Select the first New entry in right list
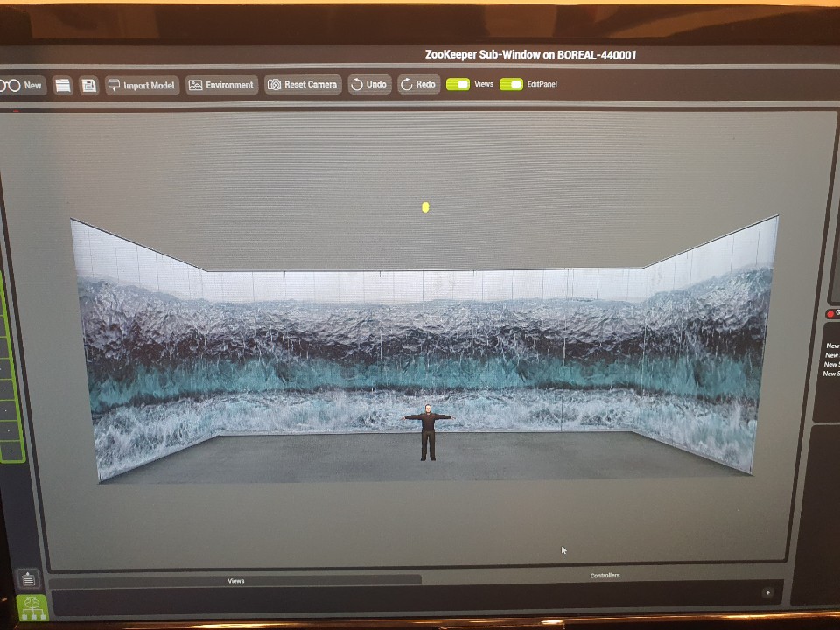The width and height of the screenshot is (840, 630). coord(831,346)
